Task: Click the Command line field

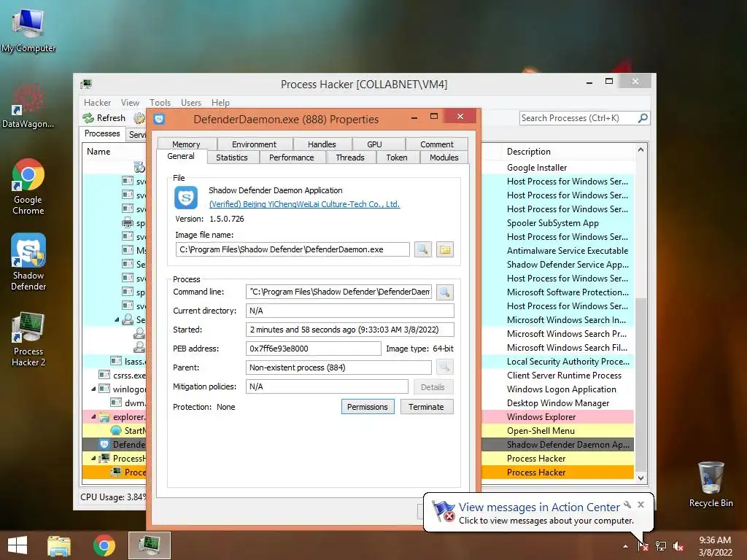Action: pos(338,292)
